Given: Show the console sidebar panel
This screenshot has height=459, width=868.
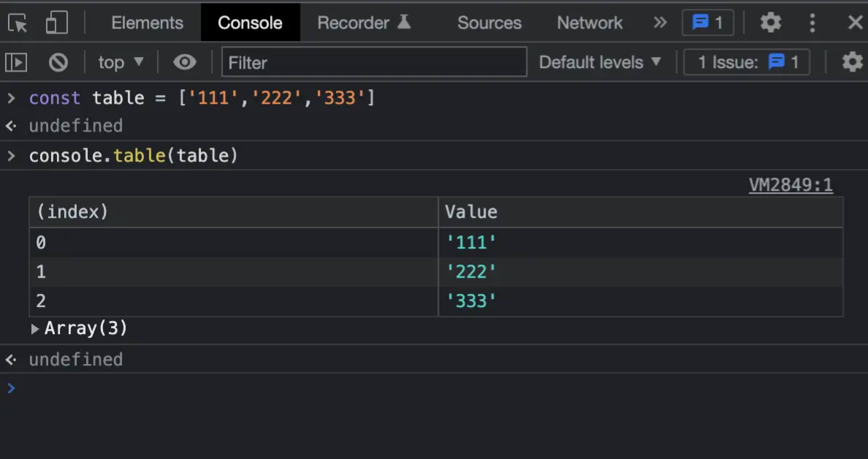Looking at the screenshot, I should click(16, 62).
